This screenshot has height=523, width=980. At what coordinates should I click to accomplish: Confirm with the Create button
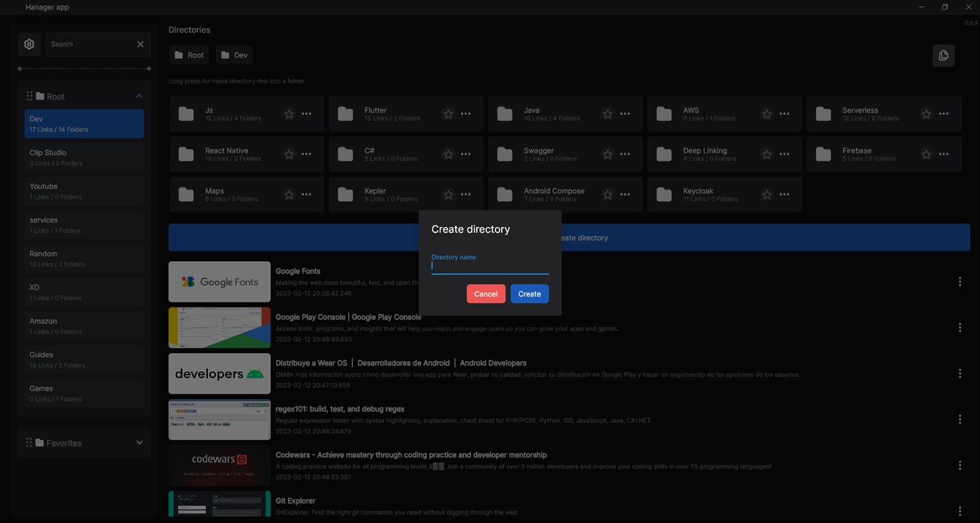pos(529,294)
